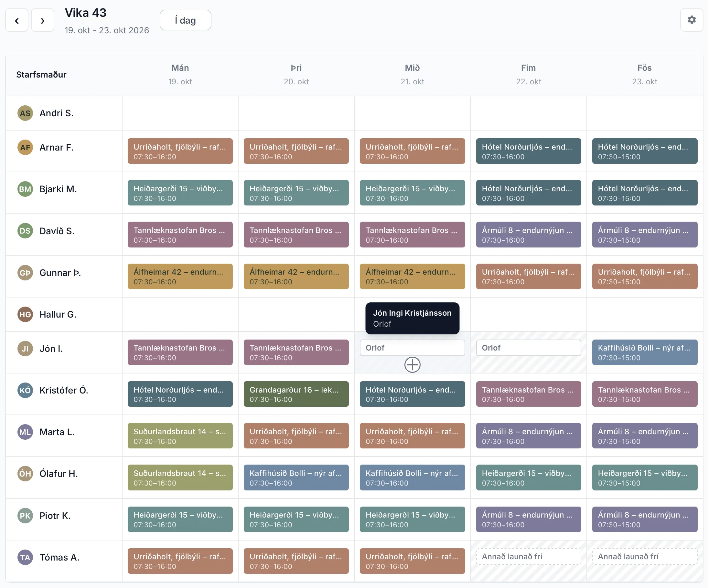Open Bjarki M. Tuesday Heiðargerði 15 shift
The width and height of the screenshot is (708, 588).
(x=296, y=193)
